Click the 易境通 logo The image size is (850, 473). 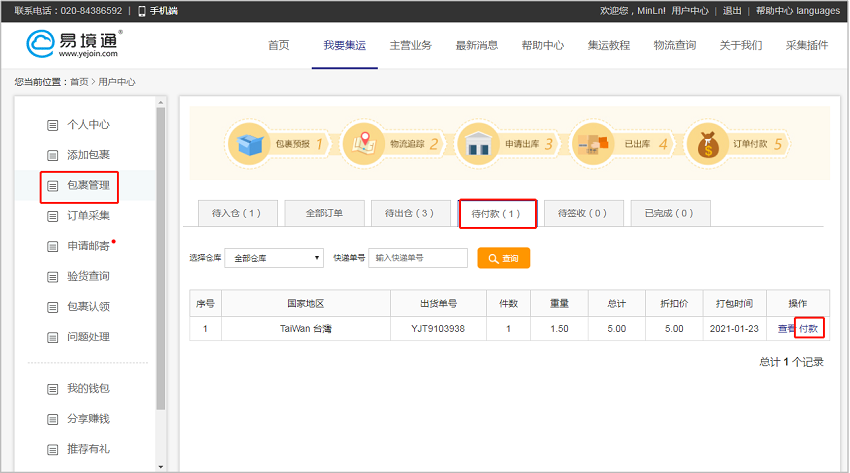75,45
